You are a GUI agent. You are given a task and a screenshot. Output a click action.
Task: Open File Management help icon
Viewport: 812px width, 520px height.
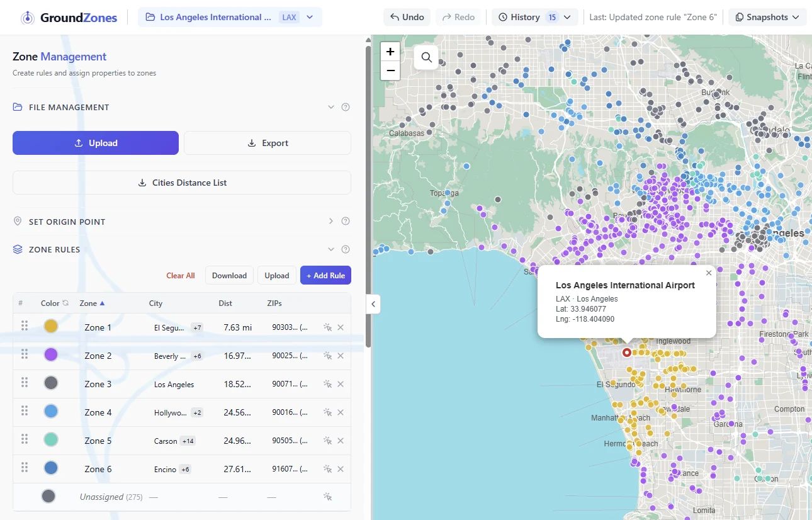pyautogui.click(x=346, y=107)
